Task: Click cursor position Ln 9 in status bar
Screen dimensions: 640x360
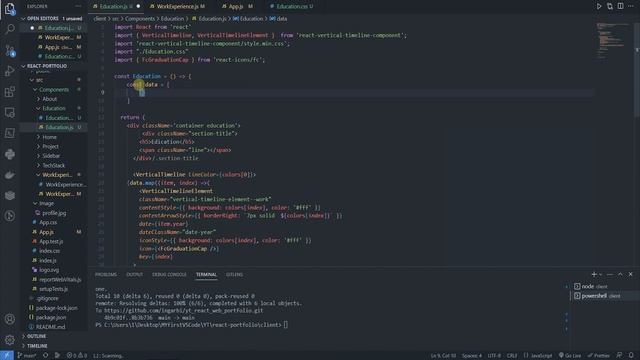Action: [443, 356]
